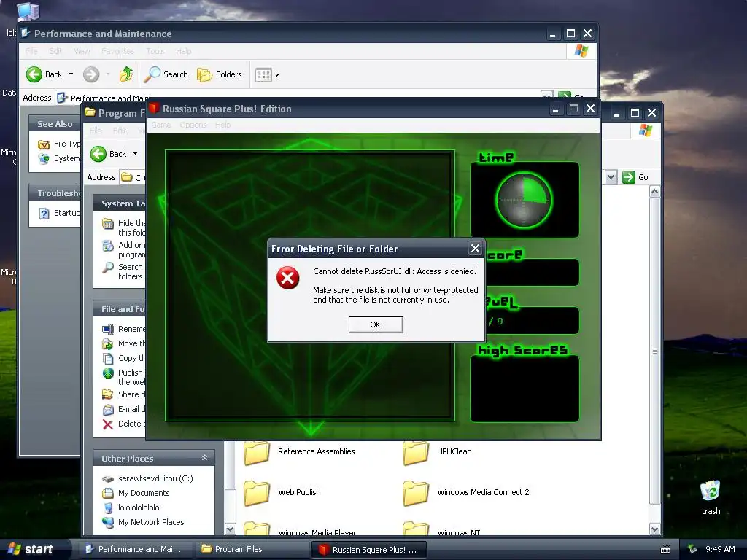Click the high scores panel in Russian Square
The width and height of the screenshot is (747, 560).
click(x=525, y=389)
